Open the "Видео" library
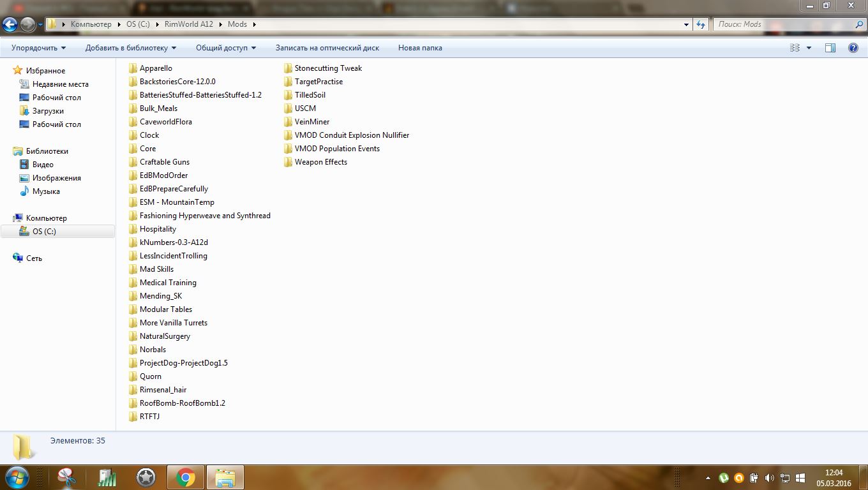 click(x=43, y=165)
